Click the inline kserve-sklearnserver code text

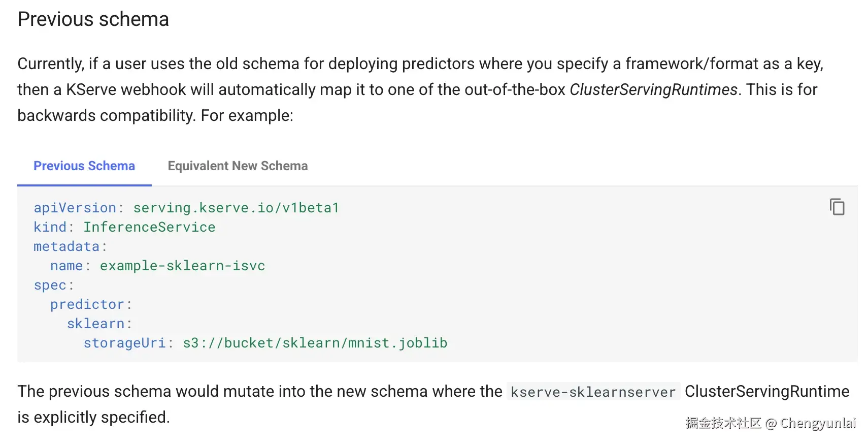click(593, 392)
